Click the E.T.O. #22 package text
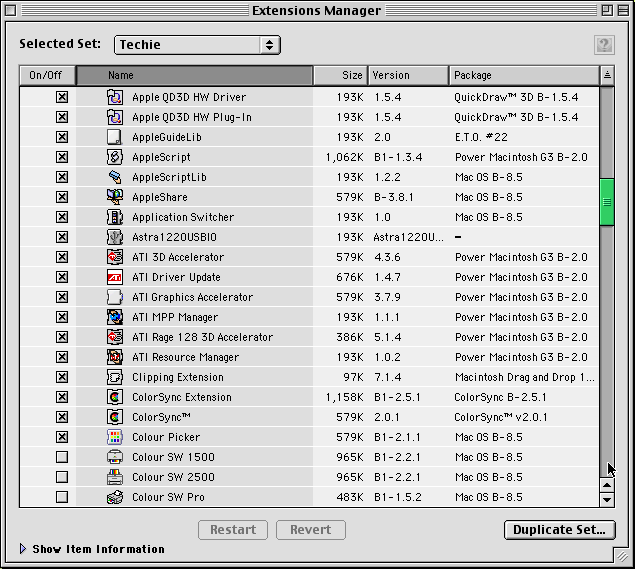 [x=481, y=137]
